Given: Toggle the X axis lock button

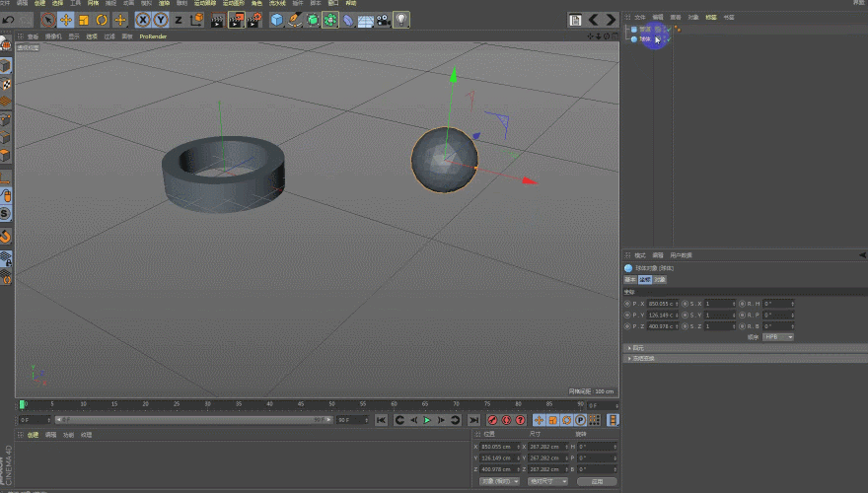Looking at the screenshot, I should pyautogui.click(x=143, y=20).
